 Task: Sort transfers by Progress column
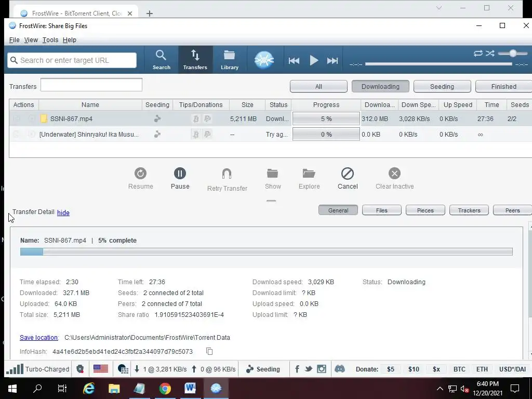[x=326, y=105]
